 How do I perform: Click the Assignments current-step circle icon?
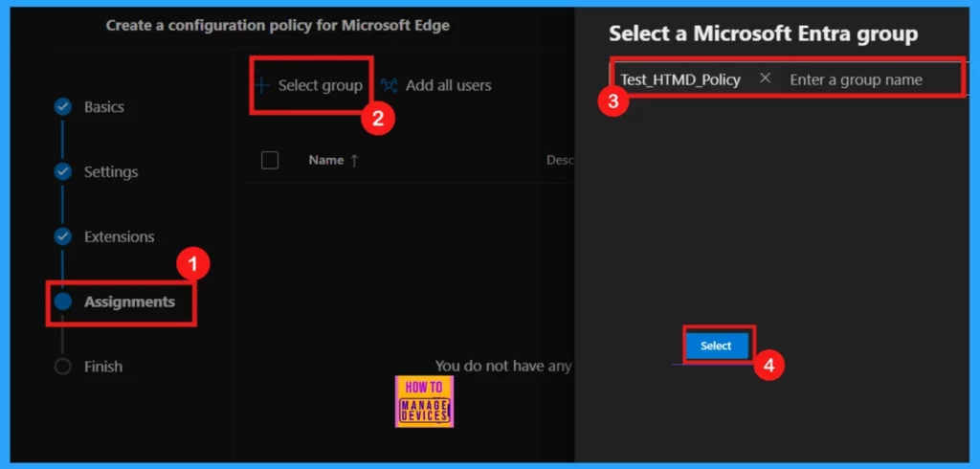[63, 302]
